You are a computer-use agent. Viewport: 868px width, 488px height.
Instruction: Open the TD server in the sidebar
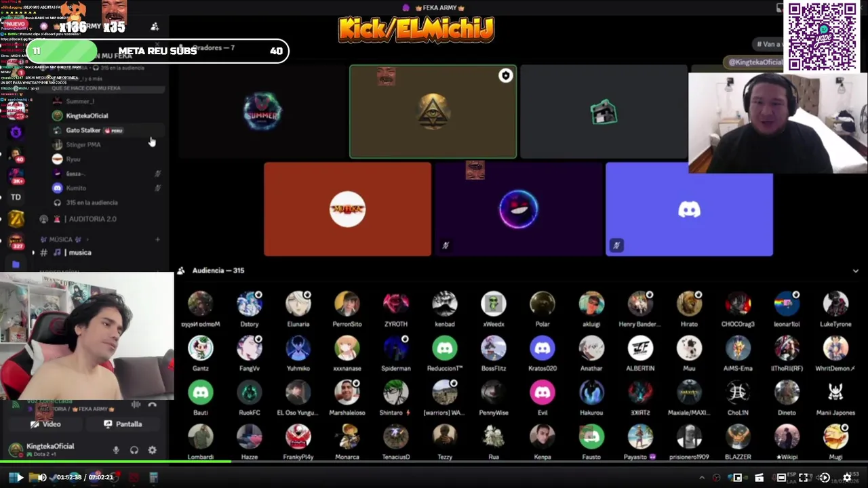(16, 197)
